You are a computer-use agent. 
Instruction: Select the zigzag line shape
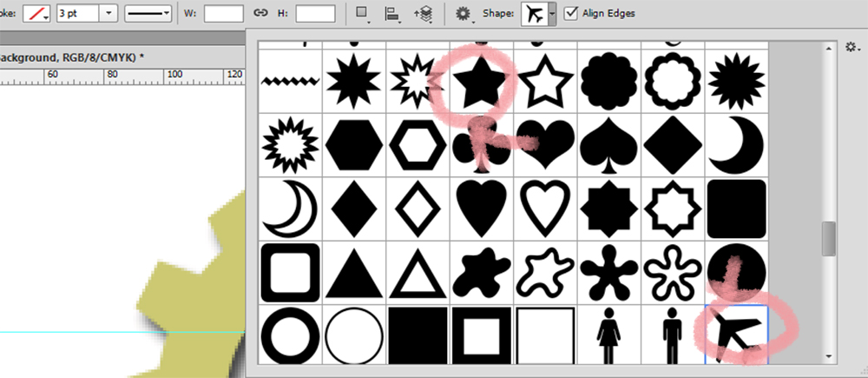click(291, 82)
